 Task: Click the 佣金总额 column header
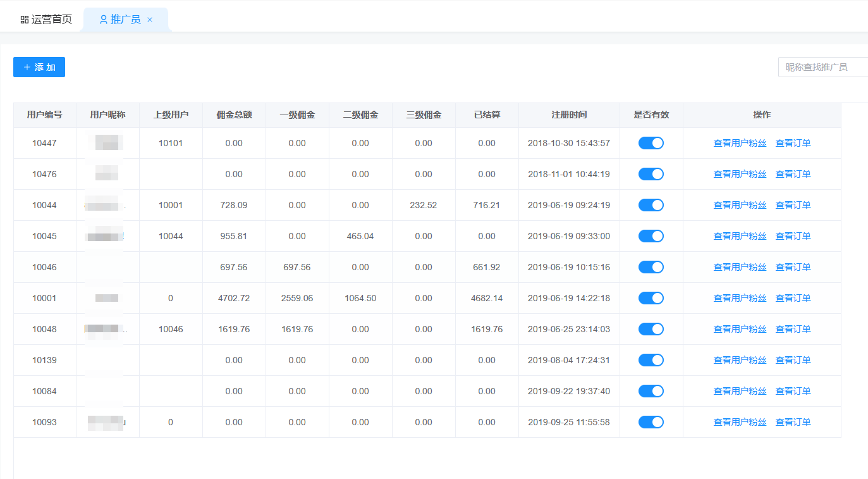[x=234, y=115]
